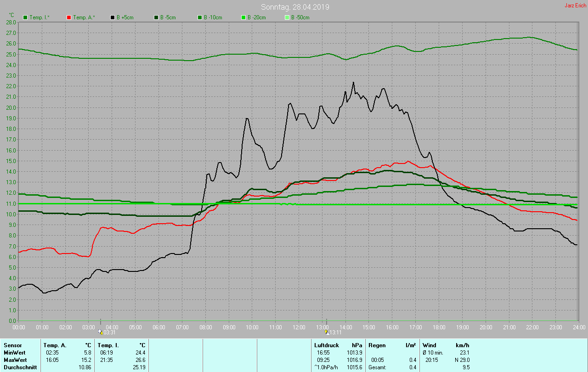Viewport: 588px width, 372px height.
Task: Click the average wind value '9.5'
Action: tap(465, 367)
